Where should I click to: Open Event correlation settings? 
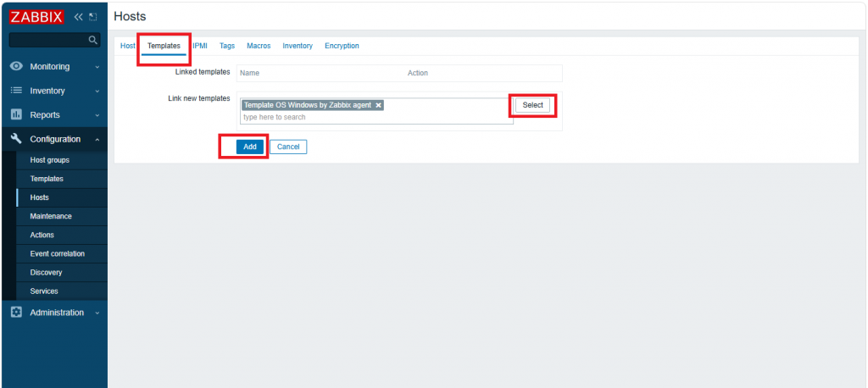click(x=61, y=253)
